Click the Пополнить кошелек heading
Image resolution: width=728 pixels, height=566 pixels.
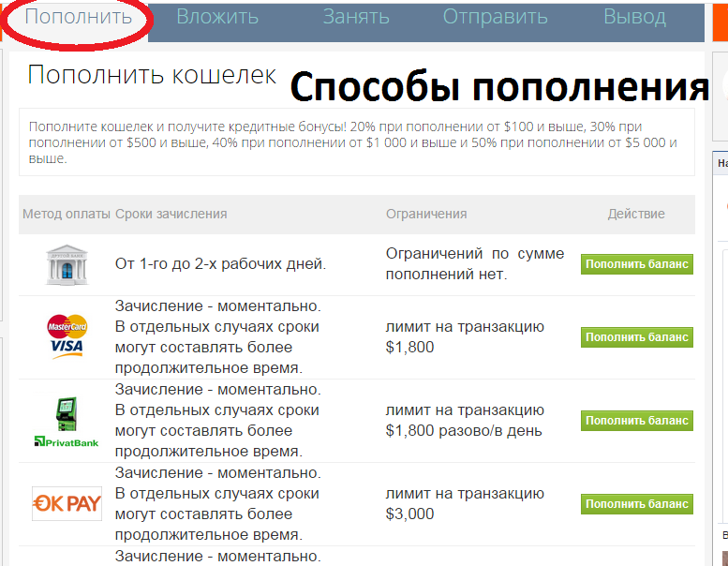(152, 75)
